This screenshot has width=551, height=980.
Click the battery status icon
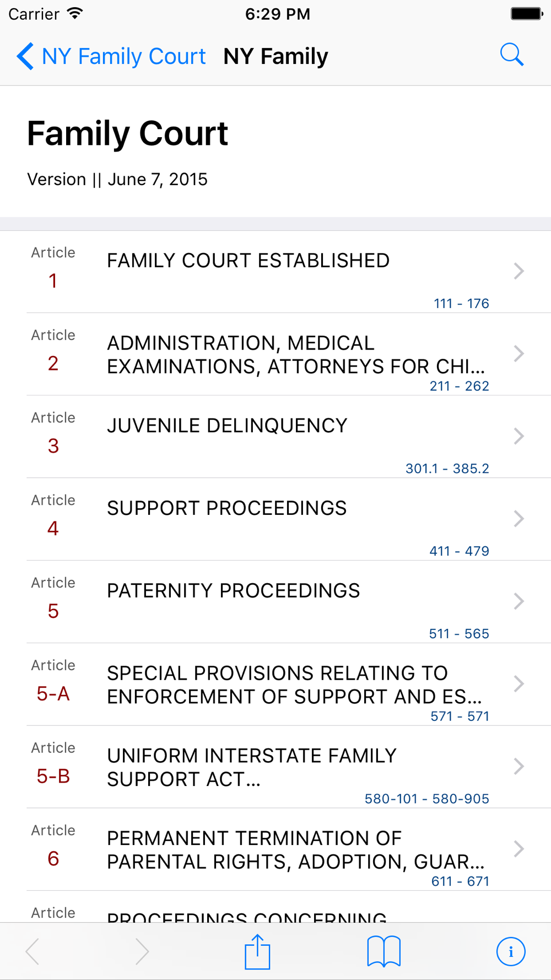coord(526,14)
